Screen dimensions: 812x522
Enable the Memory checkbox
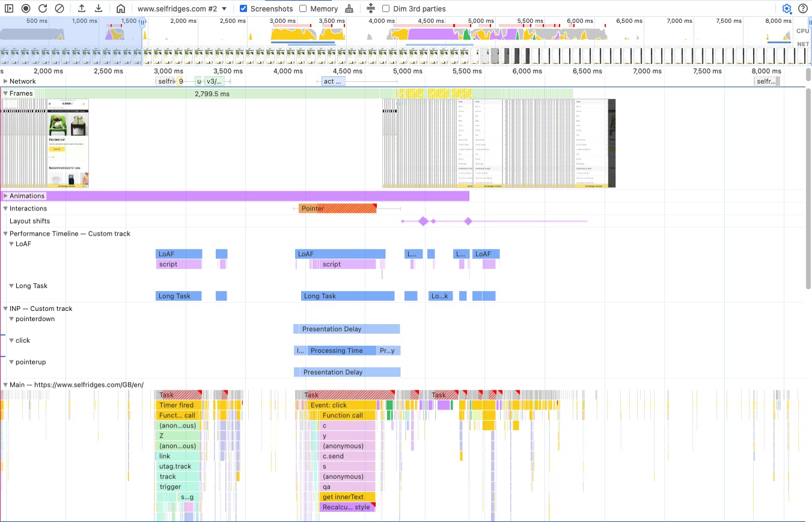point(302,8)
